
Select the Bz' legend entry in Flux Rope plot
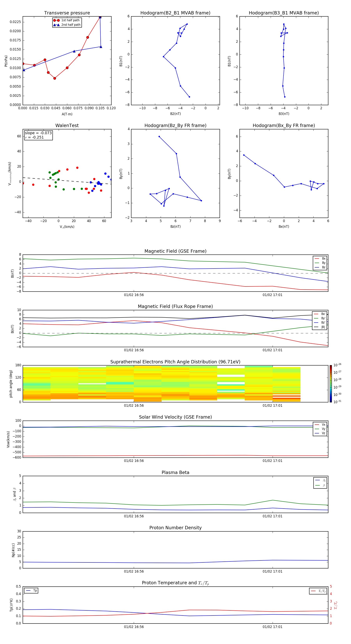point(320,323)
